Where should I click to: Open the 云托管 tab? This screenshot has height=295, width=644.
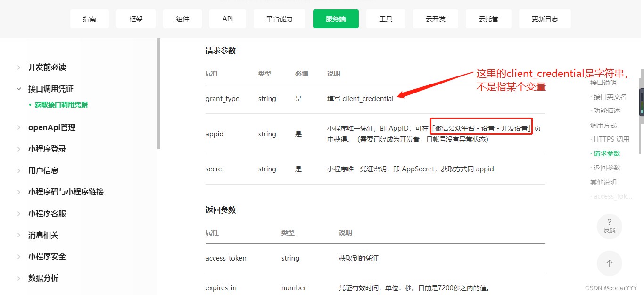tap(488, 19)
